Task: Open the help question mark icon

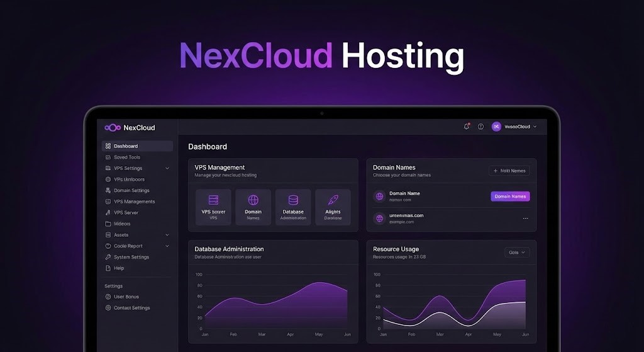Action: (x=480, y=127)
